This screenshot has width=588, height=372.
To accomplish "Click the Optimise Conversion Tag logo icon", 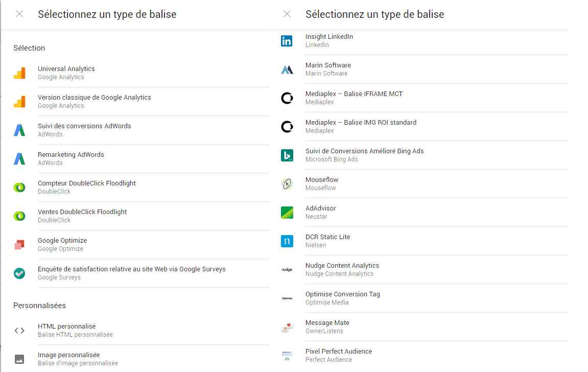I will (x=287, y=298).
